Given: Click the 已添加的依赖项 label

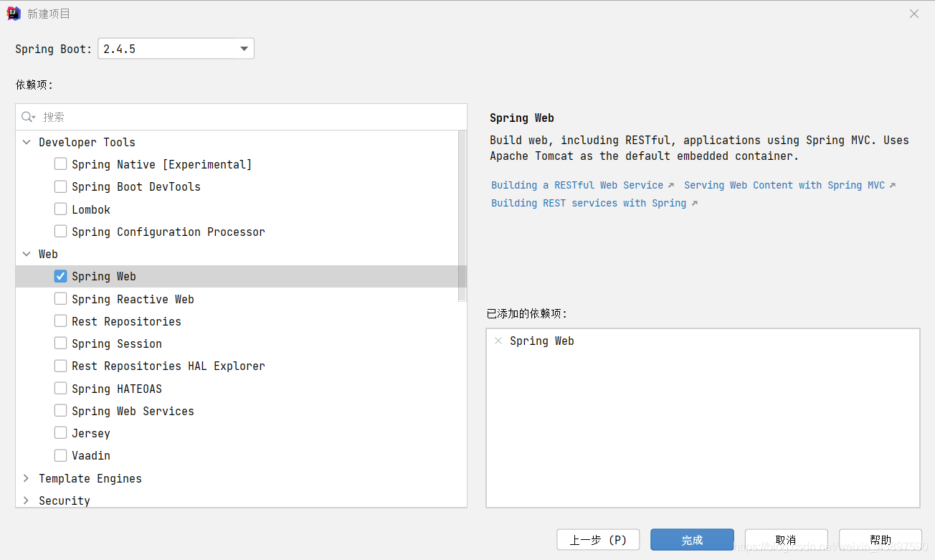Looking at the screenshot, I should [x=527, y=313].
